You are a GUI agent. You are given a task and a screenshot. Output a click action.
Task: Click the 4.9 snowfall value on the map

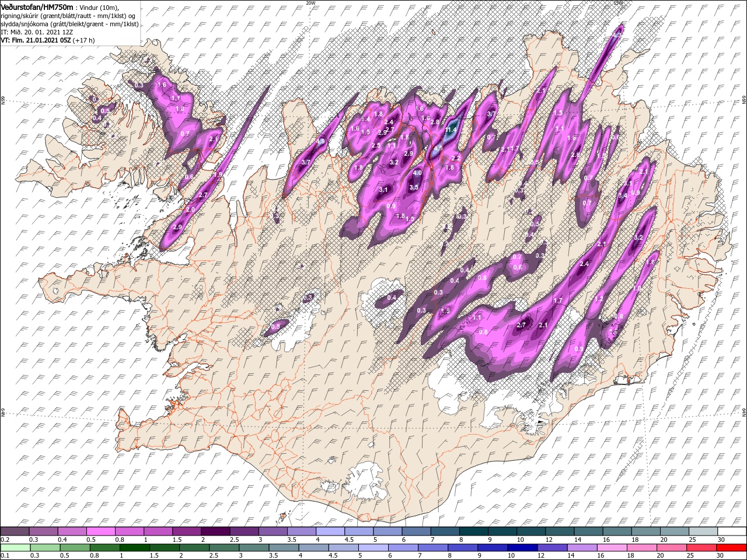[320, 141]
